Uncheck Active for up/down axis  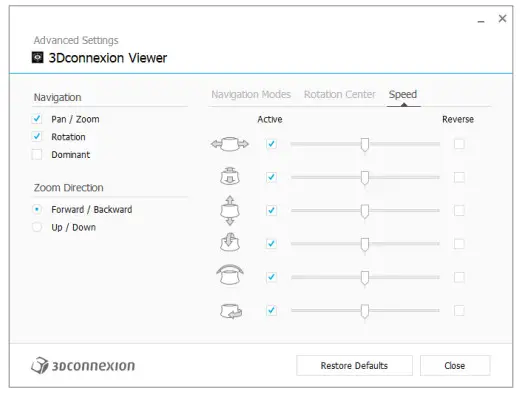271,210
